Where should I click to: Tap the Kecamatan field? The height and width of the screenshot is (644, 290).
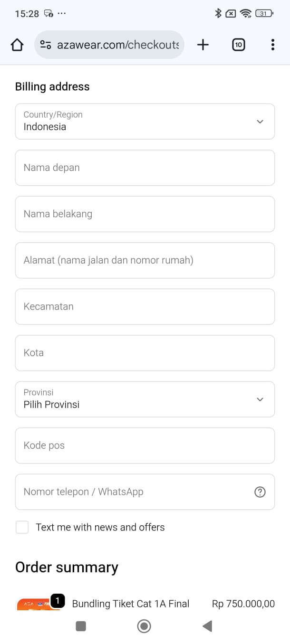pyautogui.click(x=145, y=306)
